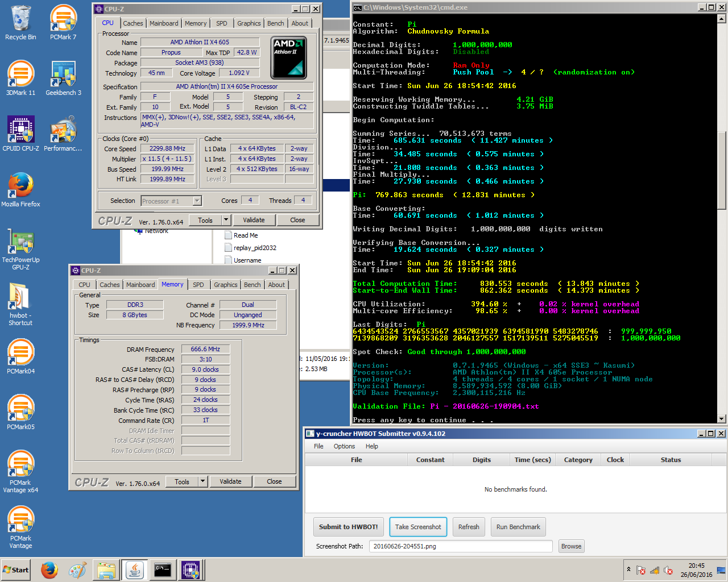This screenshot has width=728, height=582.
Task: Click Close in the top CPU-Z window
Action: click(297, 220)
